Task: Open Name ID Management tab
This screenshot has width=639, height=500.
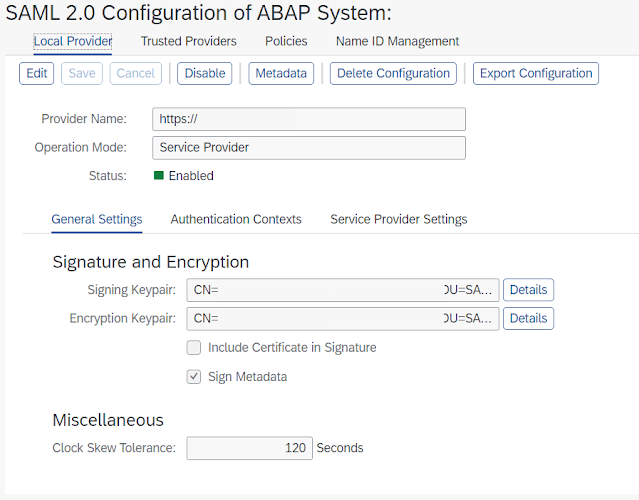Action: (397, 41)
